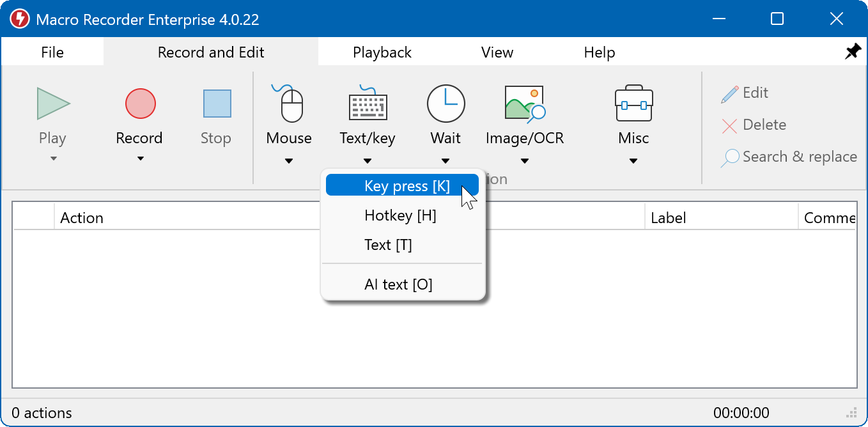Screen dimensions: 868x427
Task: Click the 00:00:00 duration in status bar
Action: 741,413
